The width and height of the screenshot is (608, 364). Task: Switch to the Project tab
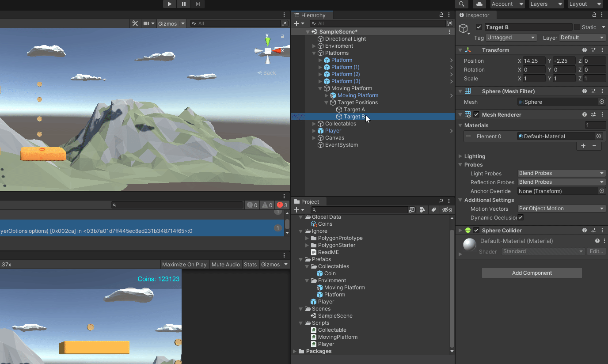pyautogui.click(x=307, y=201)
